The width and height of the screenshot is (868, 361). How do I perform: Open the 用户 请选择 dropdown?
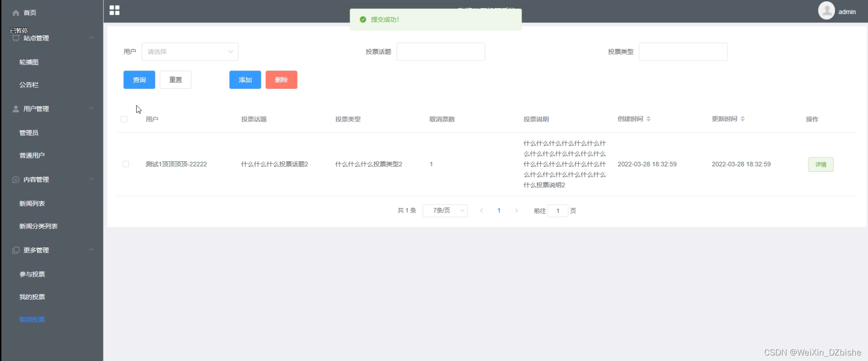[190, 52]
